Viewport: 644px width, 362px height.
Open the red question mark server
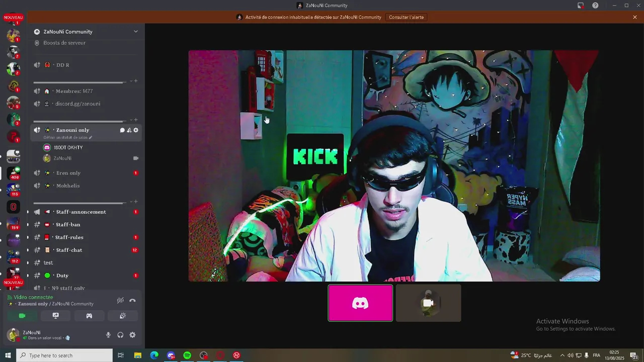click(14, 136)
